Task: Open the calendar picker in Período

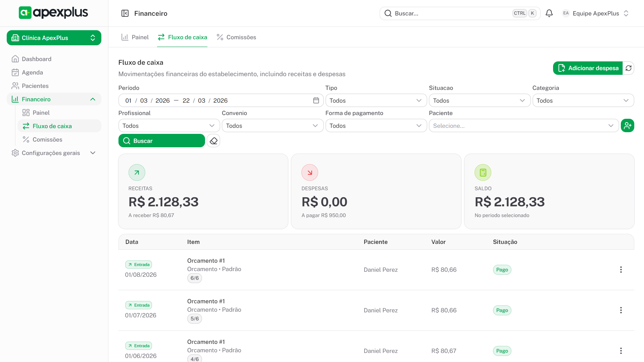Action: click(x=316, y=101)
